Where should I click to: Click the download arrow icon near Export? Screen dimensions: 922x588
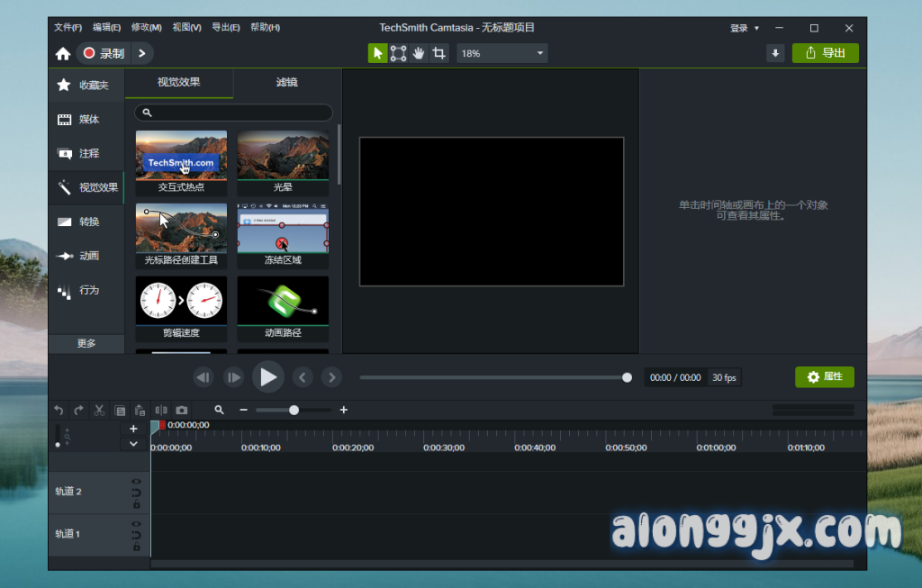[775, 53]
